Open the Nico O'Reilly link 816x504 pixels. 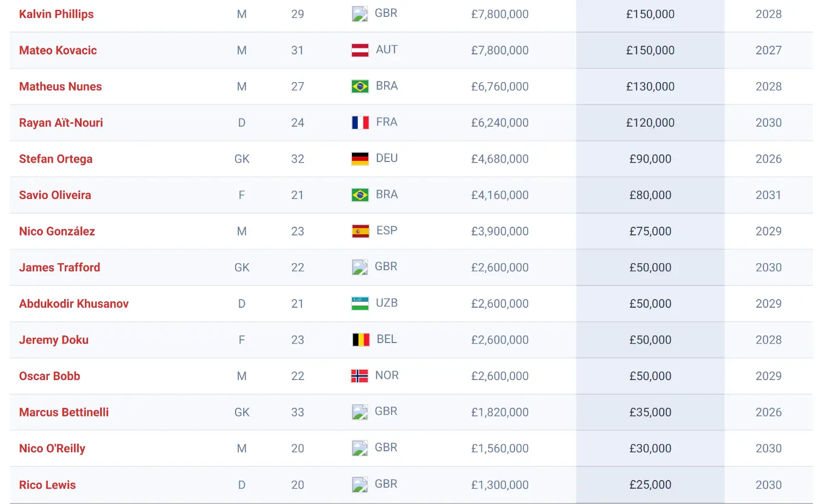click(52, 449)
